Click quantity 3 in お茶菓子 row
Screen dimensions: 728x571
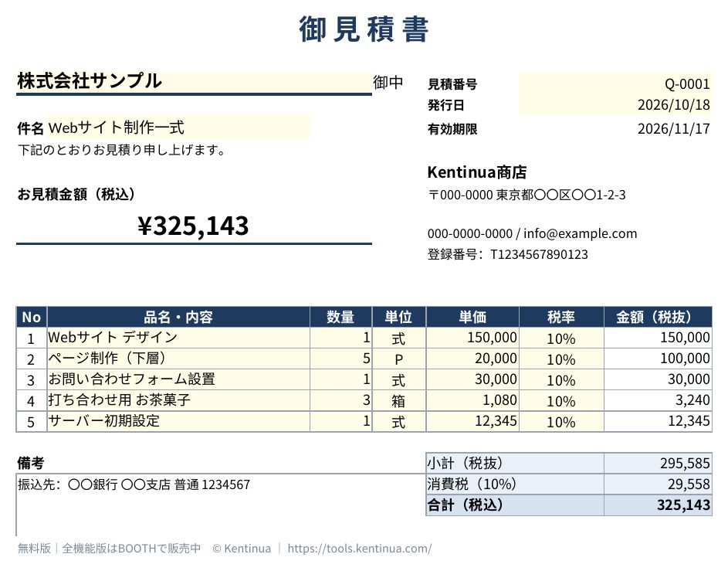[x=340, y=400]
